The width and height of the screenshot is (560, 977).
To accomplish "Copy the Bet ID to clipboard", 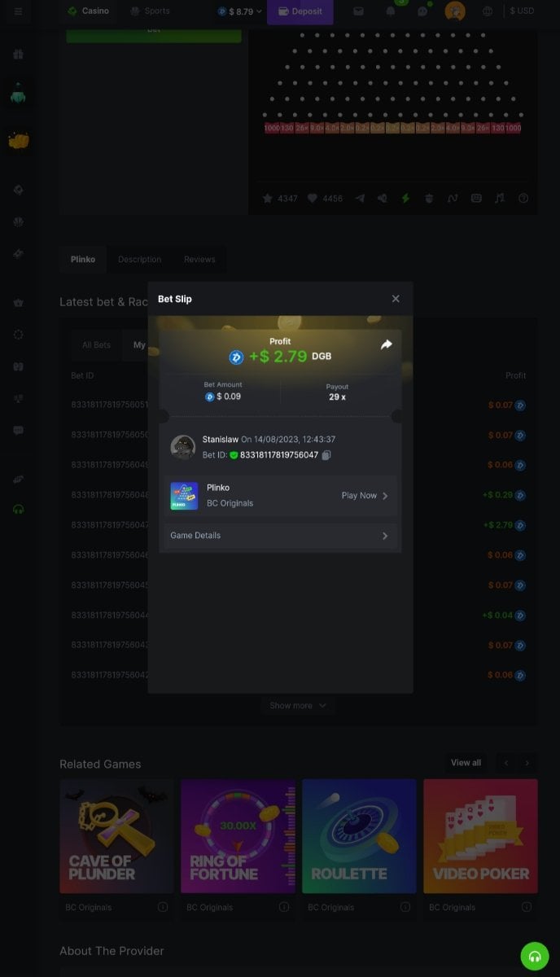I will (x=326, y=455).
